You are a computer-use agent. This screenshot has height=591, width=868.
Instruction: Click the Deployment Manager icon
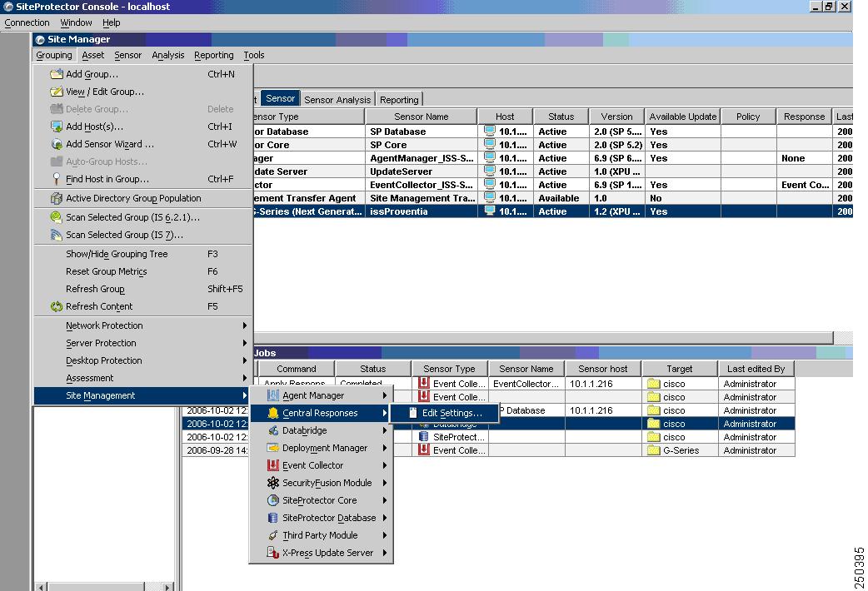273,448
